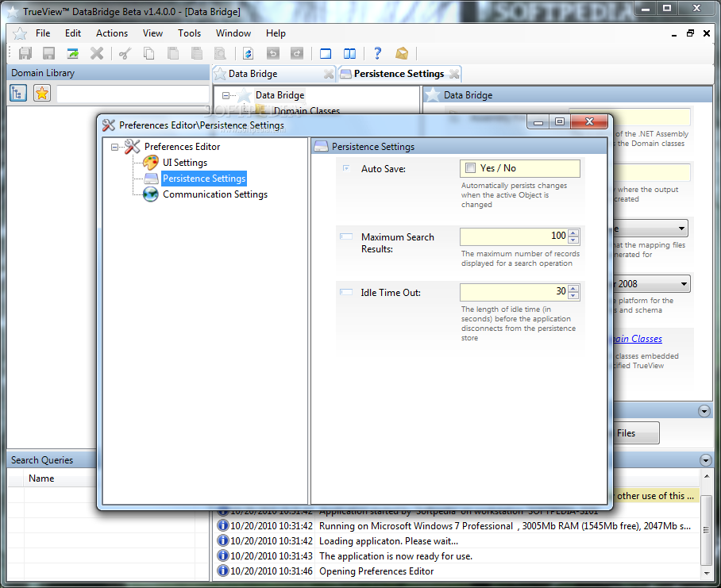Decrease Idle Time Out value
Screen dimensions: 721x588
click(573, 296)
